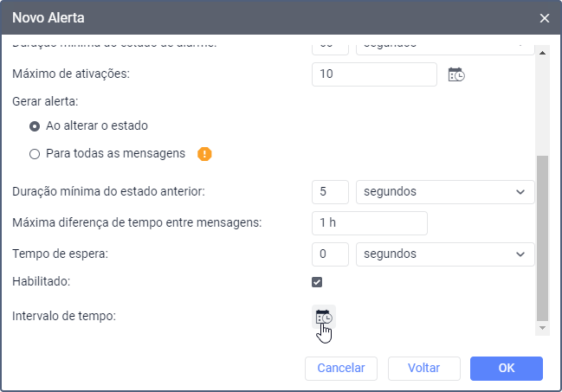562x392 pixels.
Task: Confirm the alert with OK
Action: (x=507, y=368)
